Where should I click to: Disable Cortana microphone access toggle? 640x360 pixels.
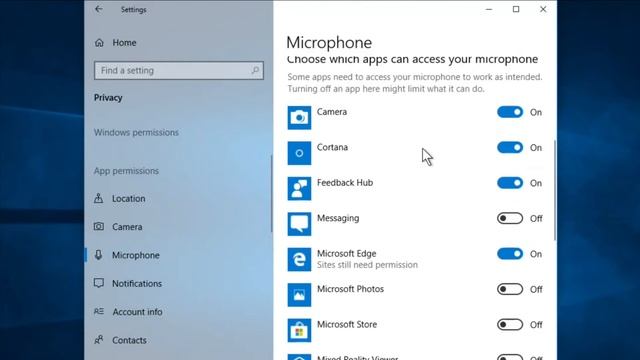point(510,147)
